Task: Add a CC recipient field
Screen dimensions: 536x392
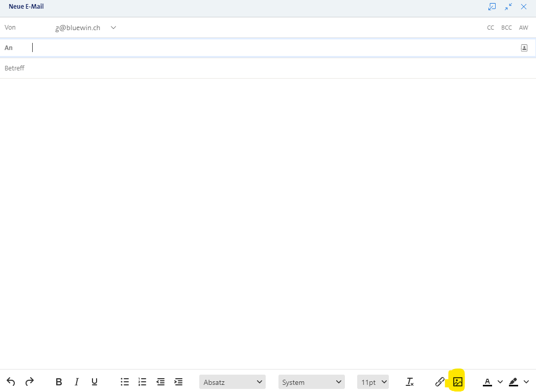Action: (x=491, y=28)
